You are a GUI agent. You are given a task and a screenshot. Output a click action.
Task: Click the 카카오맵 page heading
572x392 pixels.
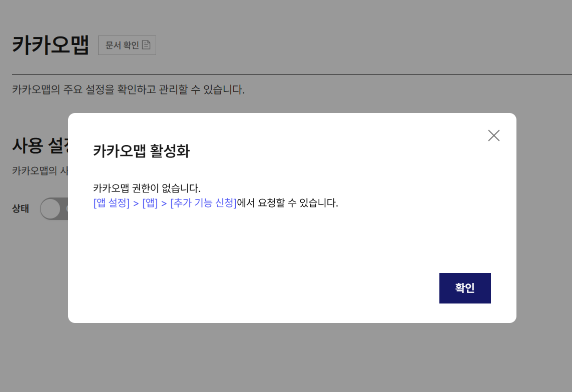pos(51,45)
